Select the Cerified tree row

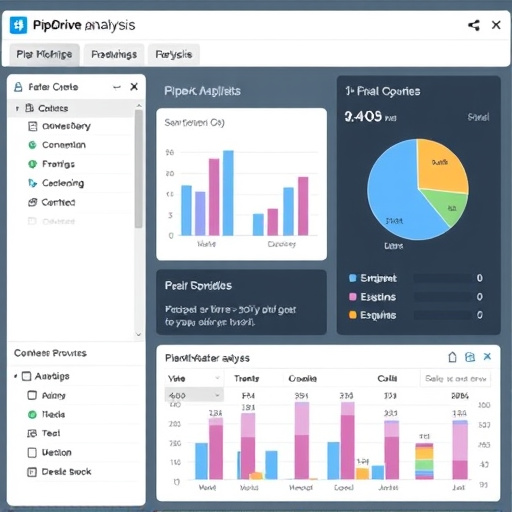pyautogui.click(x=71, y=202)
